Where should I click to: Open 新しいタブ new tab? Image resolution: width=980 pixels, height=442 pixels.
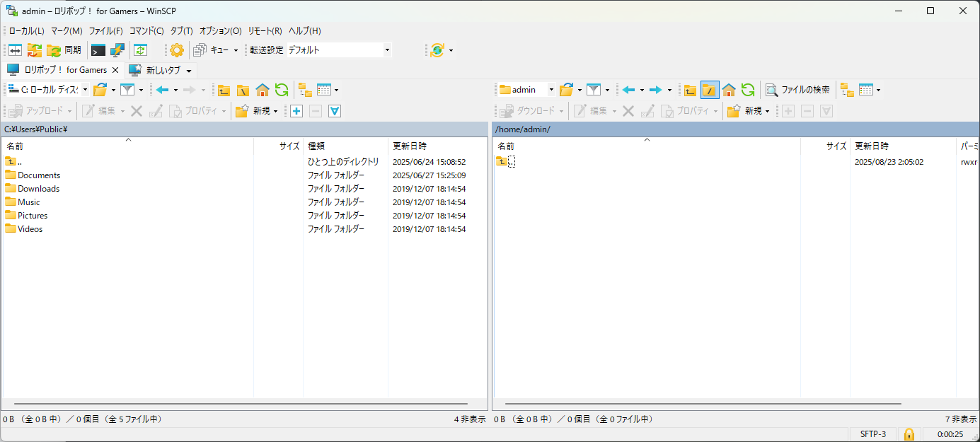point(156,71)
